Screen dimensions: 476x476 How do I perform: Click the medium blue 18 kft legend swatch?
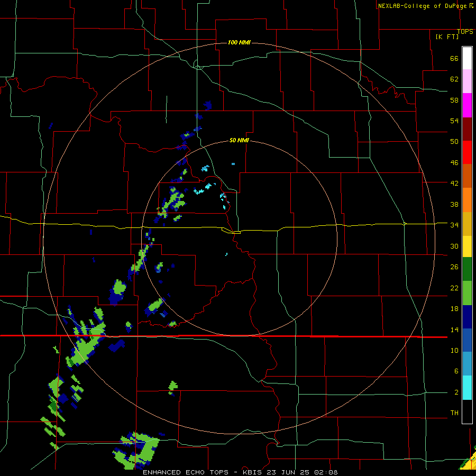coord(467,340)
